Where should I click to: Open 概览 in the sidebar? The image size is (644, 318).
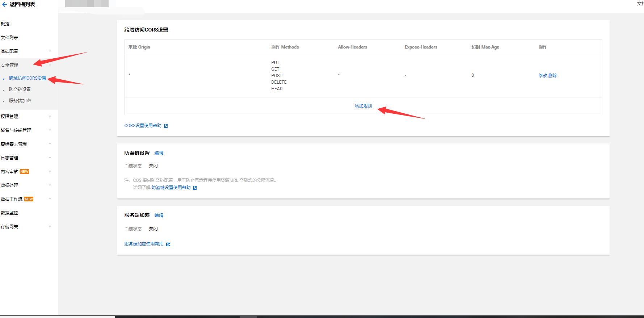tap(5, 24)
